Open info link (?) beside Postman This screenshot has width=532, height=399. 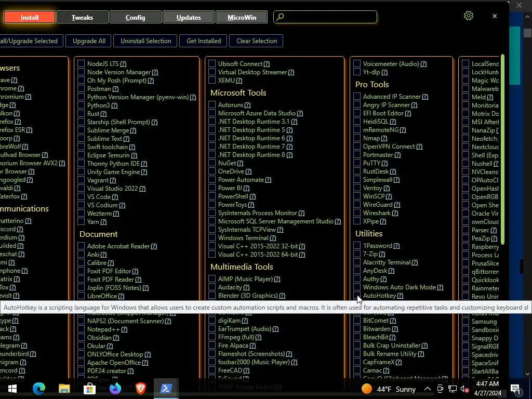pyautogui.click(x=115, y=88)
